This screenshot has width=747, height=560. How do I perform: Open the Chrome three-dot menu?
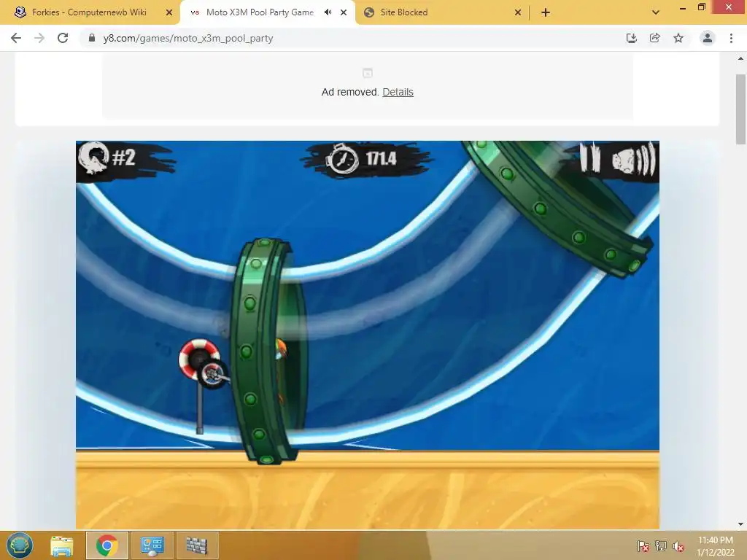click(731, 38)
